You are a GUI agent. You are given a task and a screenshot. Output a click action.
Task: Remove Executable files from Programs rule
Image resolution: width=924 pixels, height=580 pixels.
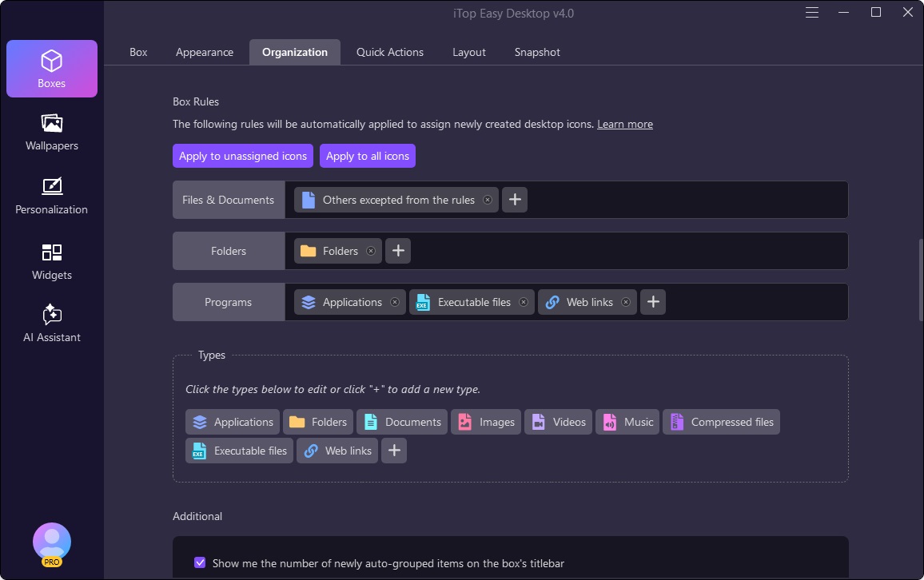(x=524, y=302)
